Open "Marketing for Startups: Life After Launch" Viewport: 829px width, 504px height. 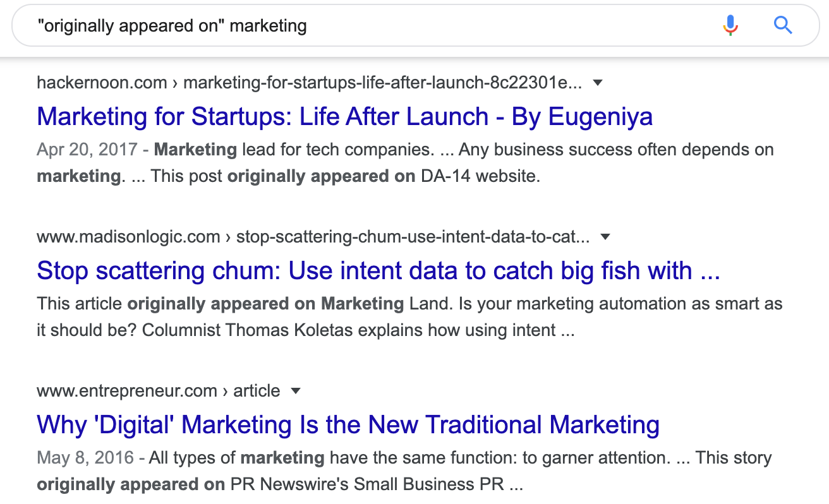click(345, 116)
